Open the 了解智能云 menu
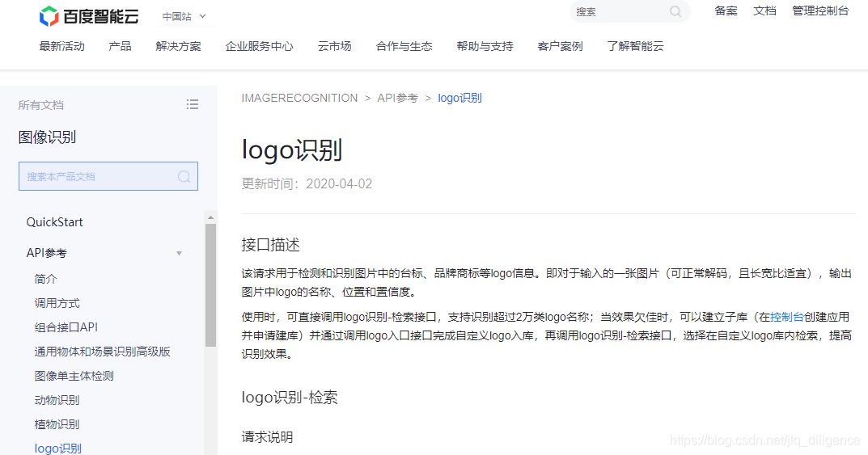 click(635, 46)
